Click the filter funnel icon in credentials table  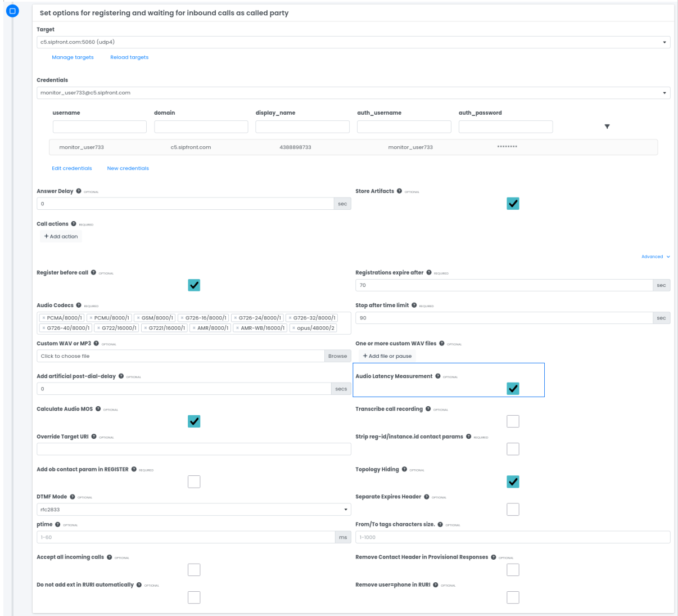coord(607,127)
